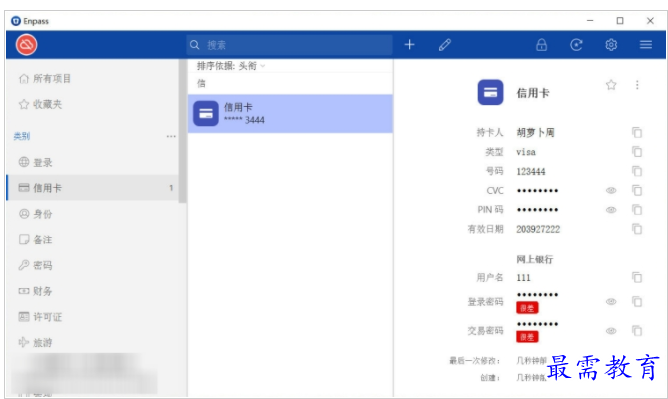Click the 信用卡 detail header icon

coord(490,92)
